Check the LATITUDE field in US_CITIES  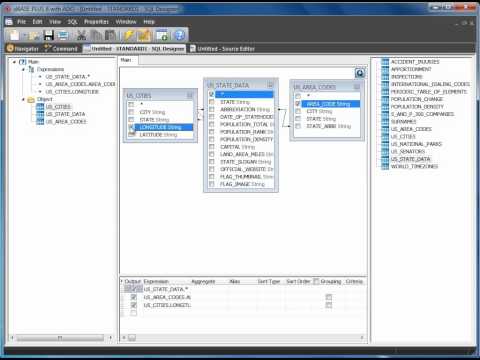131,135
